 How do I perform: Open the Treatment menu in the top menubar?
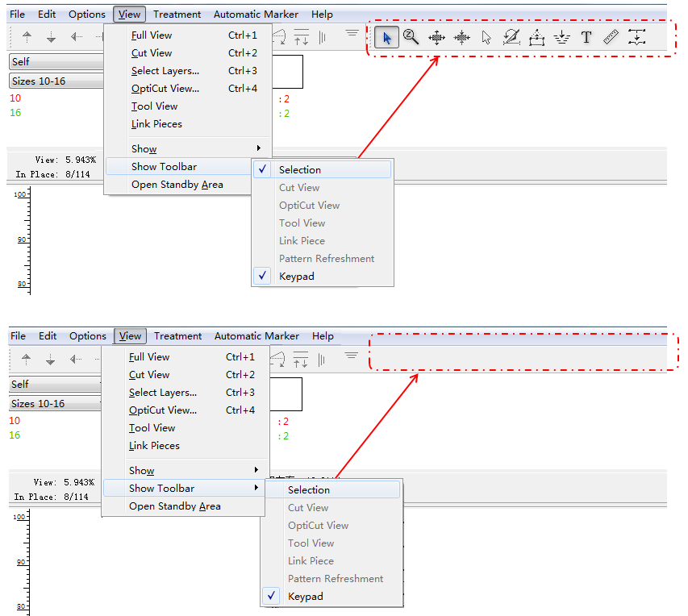tap(177, 15)
